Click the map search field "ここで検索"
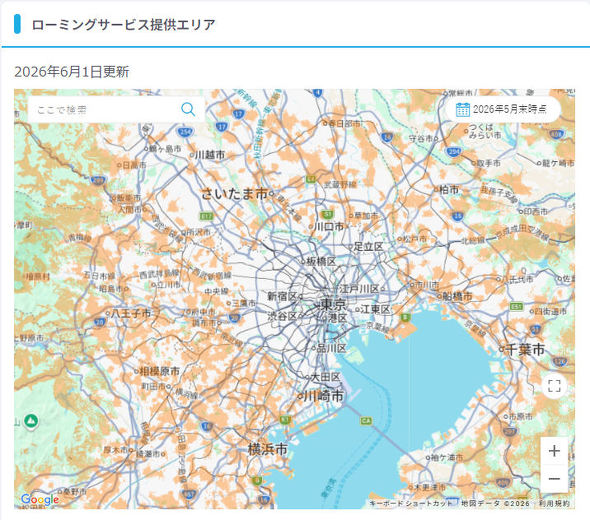Screen dimensions: 590x520 [104, 109]
